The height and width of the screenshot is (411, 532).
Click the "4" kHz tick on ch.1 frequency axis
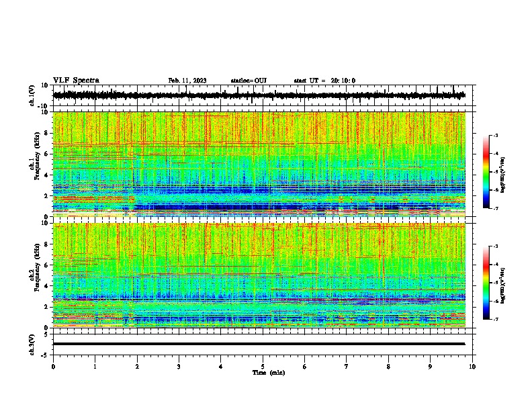[46, 175]
